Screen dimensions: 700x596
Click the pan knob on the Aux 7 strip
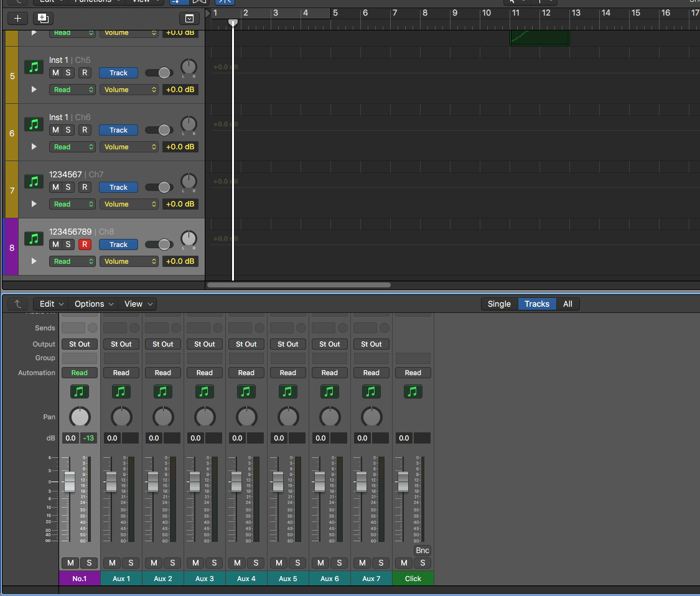pos(371,417)
